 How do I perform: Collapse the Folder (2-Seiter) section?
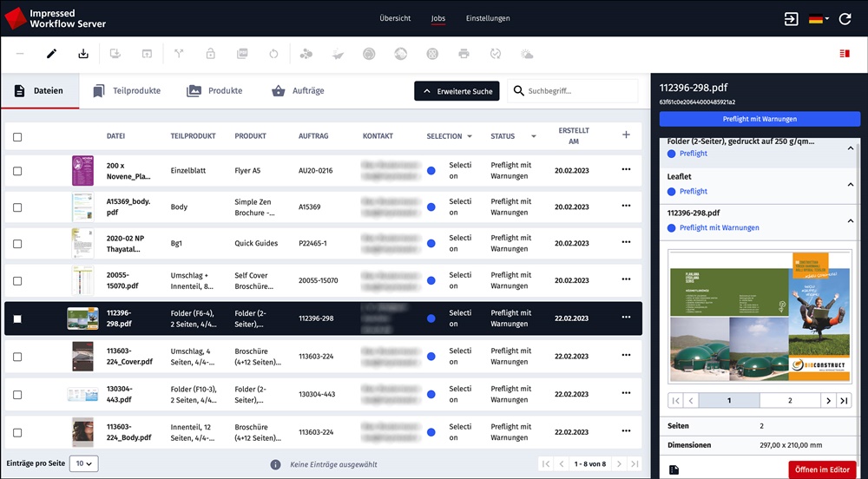pyautogui.click(x=851, y=148)
